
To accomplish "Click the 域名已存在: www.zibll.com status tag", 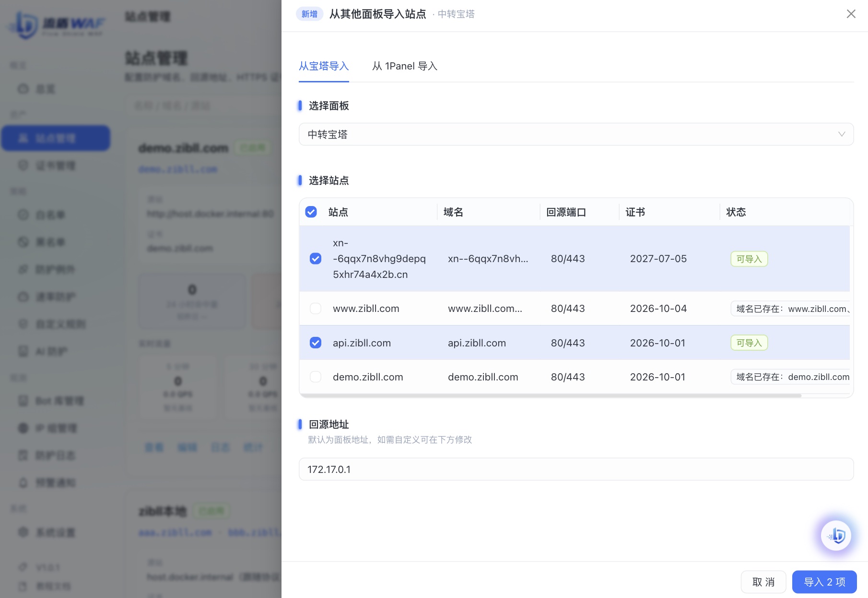I will tap(790, 309).
